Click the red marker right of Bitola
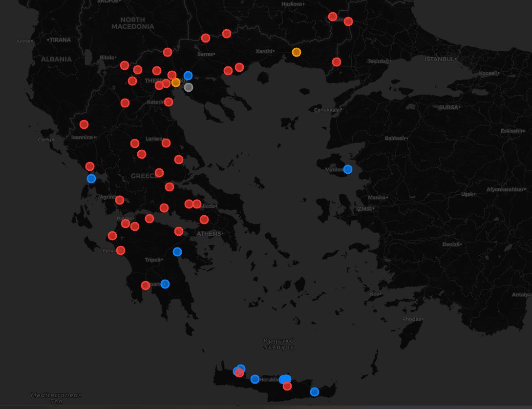This screenshot has width=532, height=409. click(x=125, y=65)
